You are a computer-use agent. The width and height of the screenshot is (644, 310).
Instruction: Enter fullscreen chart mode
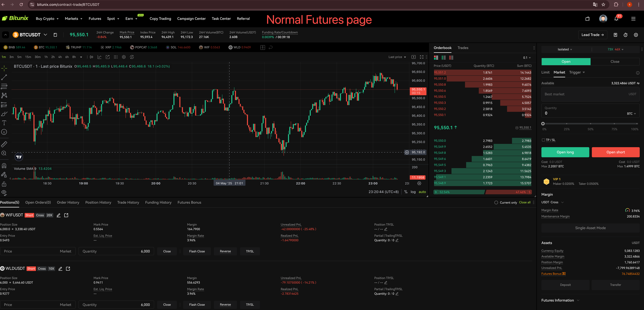click(x=422, y=57)
